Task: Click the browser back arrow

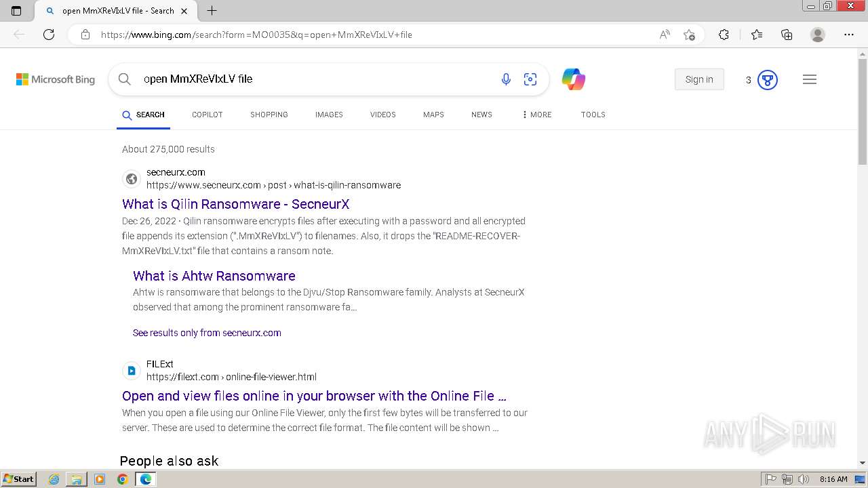Action: tap(19, 35)
